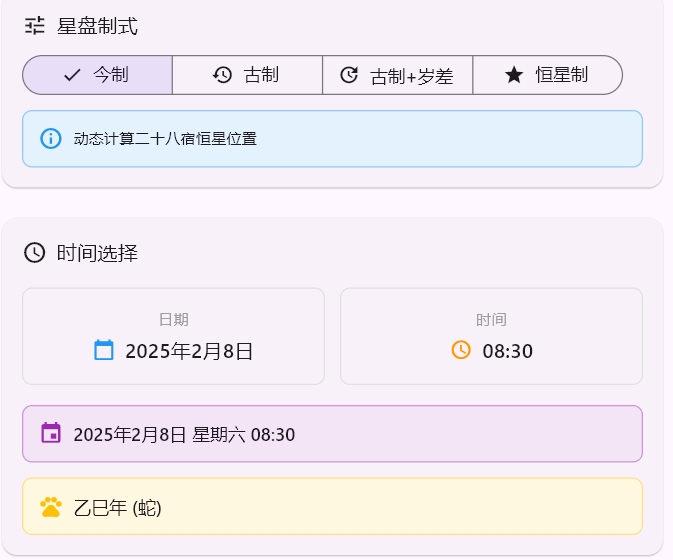This screenshot has width=673, height=560.
Task: Click the 2025年2月8日 星期六 08:30 banner
Action: (x=332, y=434)
